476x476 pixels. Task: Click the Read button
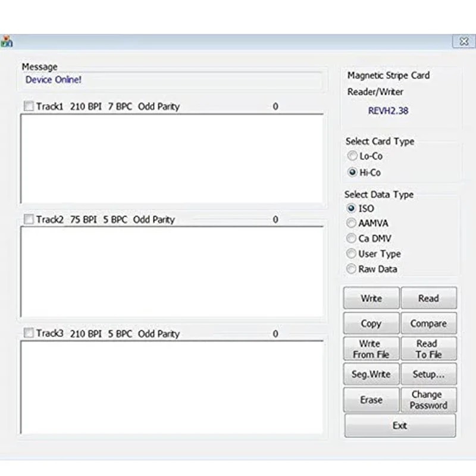tap(428, 298)
